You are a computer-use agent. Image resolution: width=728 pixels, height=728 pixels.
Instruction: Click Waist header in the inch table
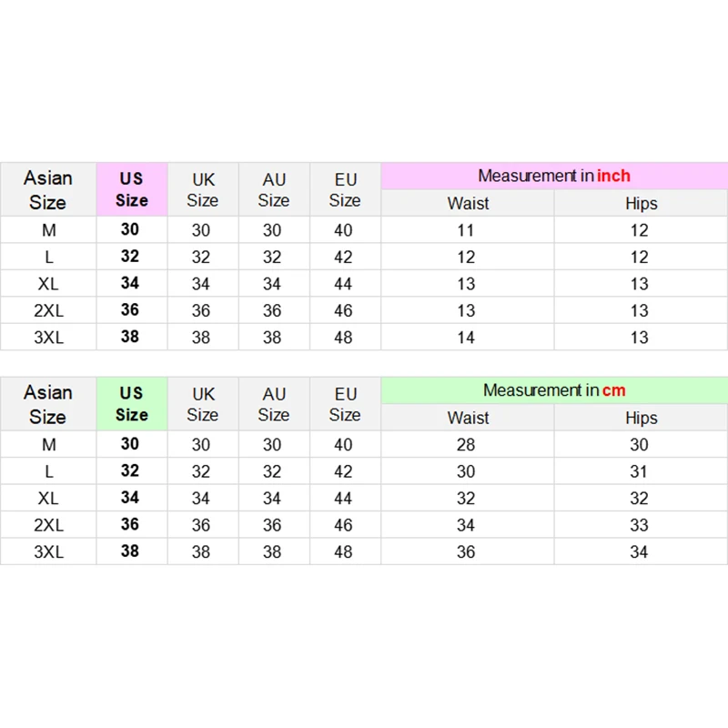[468, 203]
